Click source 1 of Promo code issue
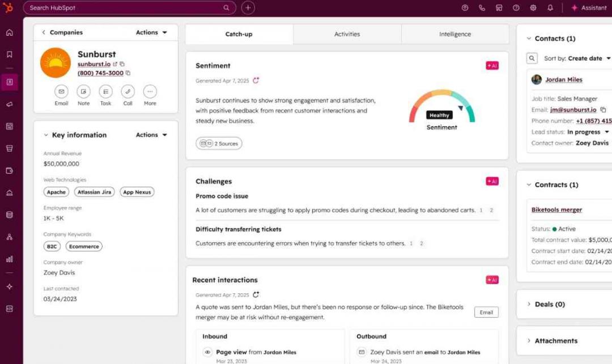The width and height of the screenshot is (612, 364). pyautogui.click(x=481, y=211)
